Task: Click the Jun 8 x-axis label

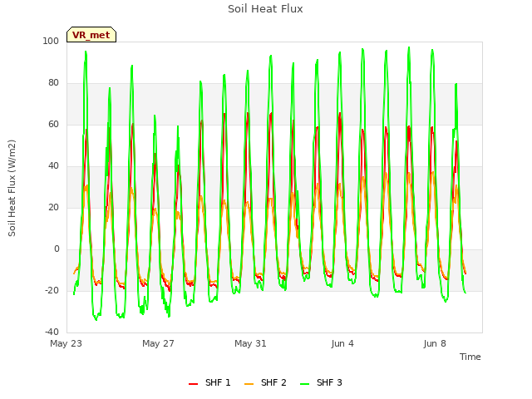Action: 435,343
